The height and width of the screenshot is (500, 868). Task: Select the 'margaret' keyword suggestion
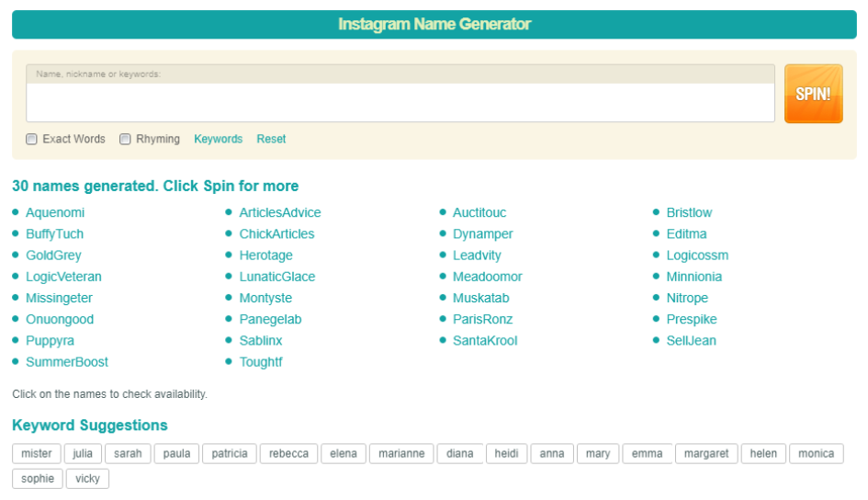click(706, 453)
